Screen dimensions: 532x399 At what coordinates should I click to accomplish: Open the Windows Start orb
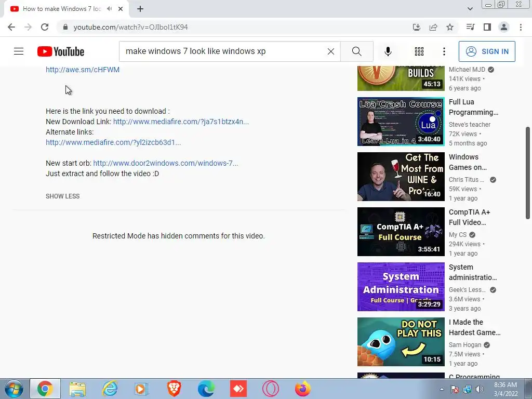point(14,389)
